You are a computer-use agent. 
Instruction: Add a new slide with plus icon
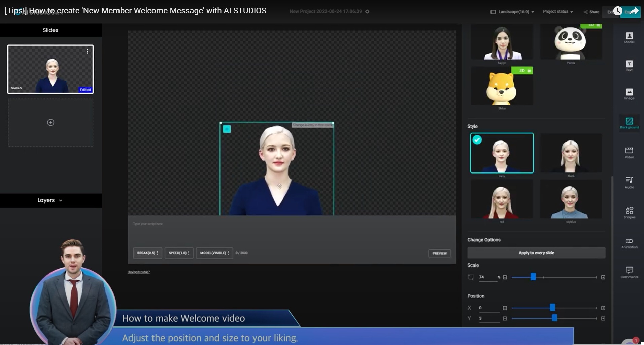tap(50, 122)
